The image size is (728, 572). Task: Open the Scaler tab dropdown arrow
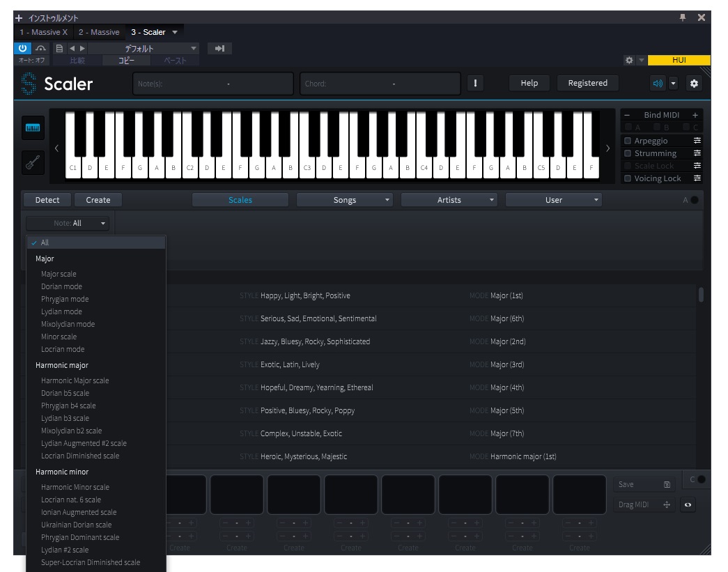click(x=175, y=32)
